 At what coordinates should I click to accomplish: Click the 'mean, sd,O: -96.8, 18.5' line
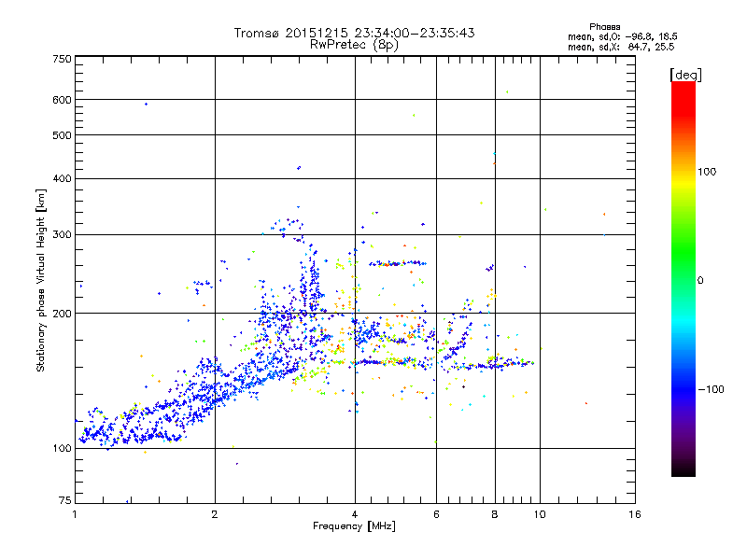click(x=623, y=36)
